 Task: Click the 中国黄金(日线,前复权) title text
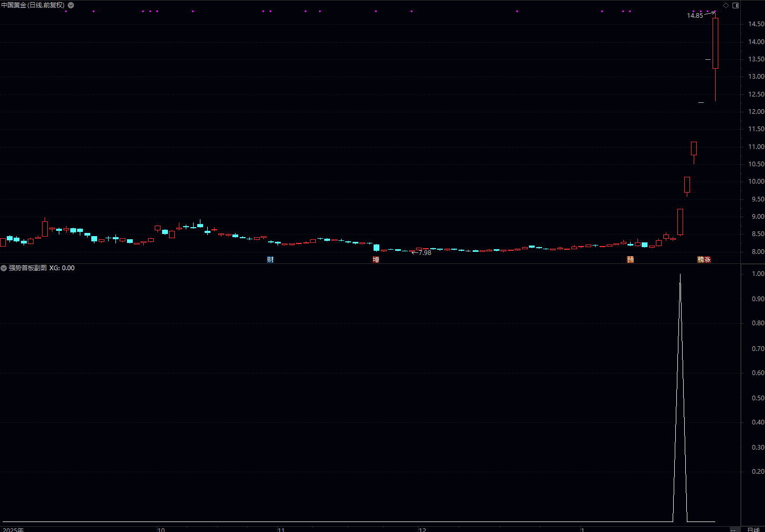(33, 5)
